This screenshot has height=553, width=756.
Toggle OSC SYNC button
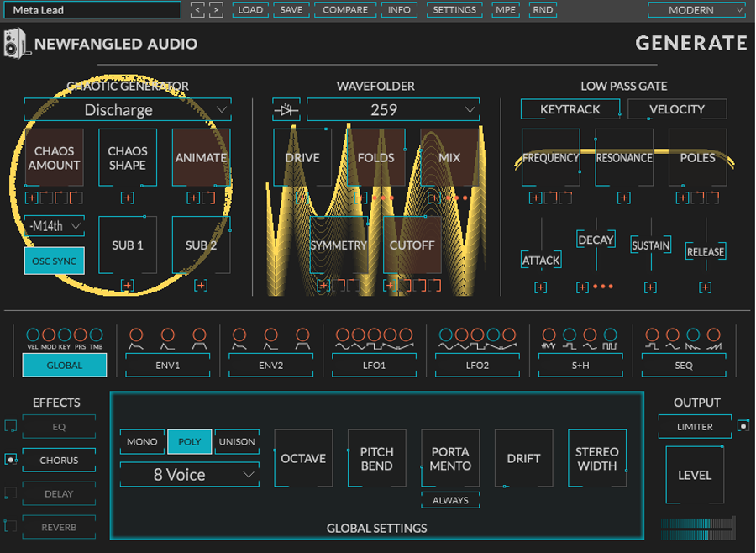click(55, 261)
